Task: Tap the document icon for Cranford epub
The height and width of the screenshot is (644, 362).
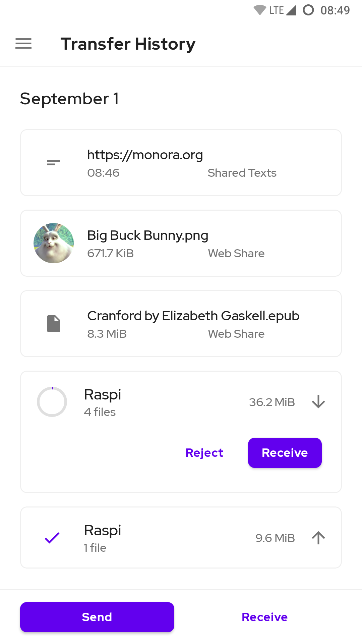Action: pos(54,324)
